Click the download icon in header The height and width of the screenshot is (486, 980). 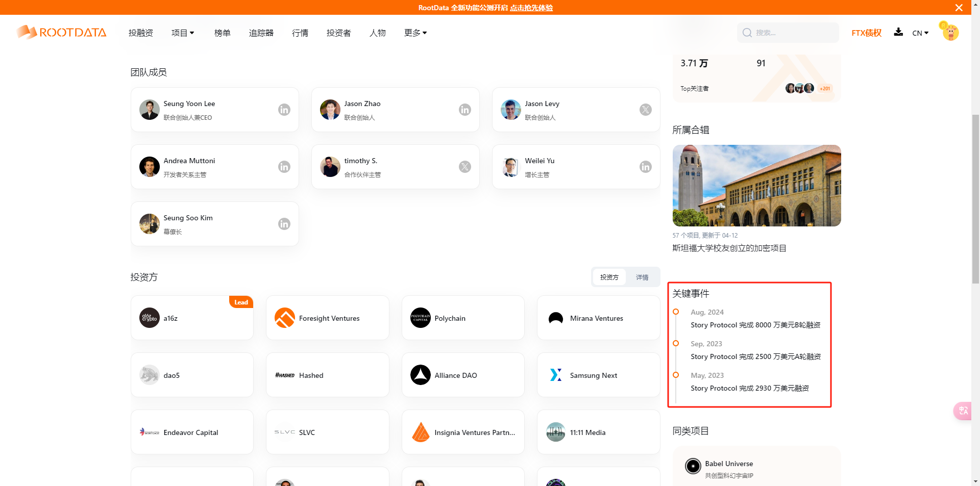point(898,32)
